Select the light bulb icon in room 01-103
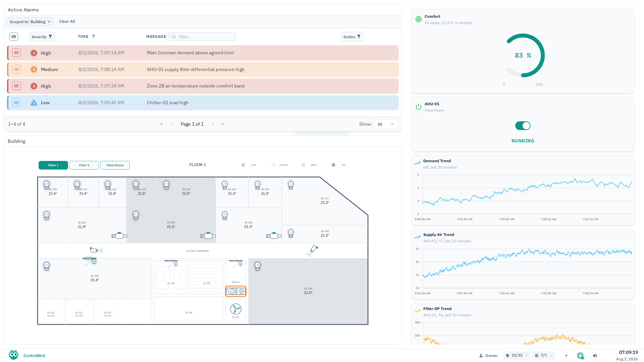Screen dimensions: 644x362 pyautogui.click(x=225, y=216)
